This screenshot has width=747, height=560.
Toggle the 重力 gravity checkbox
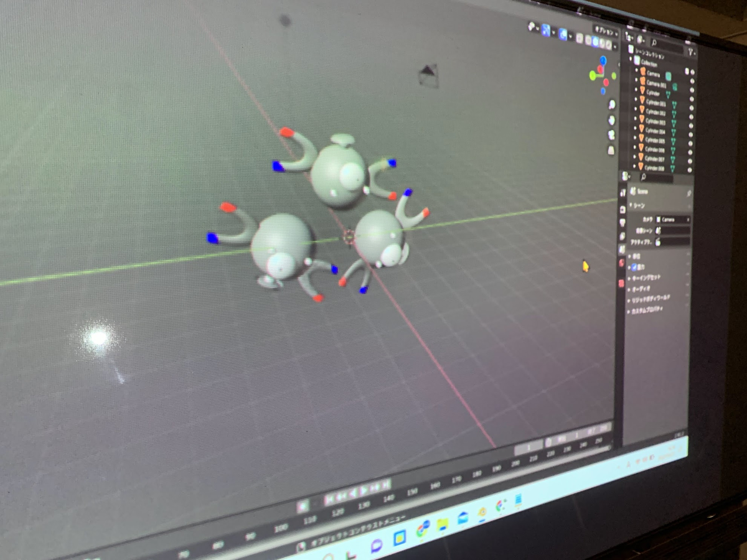point(634,268)
